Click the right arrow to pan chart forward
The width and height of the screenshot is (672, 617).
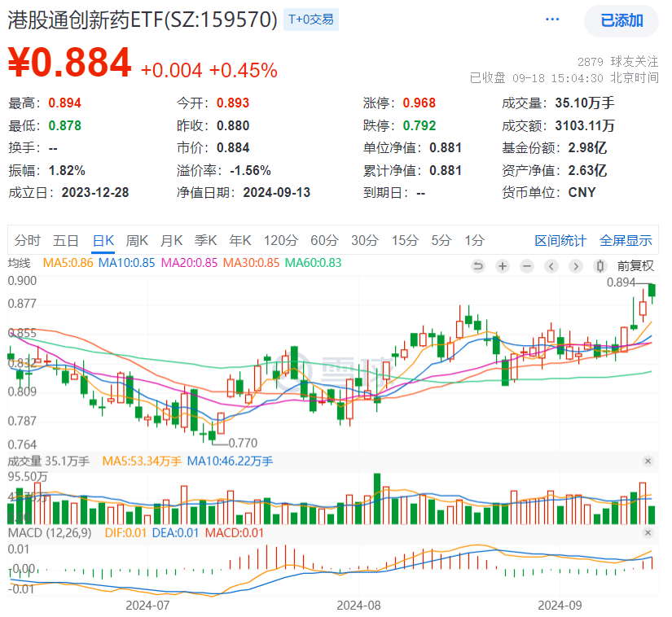pos(575,266)
